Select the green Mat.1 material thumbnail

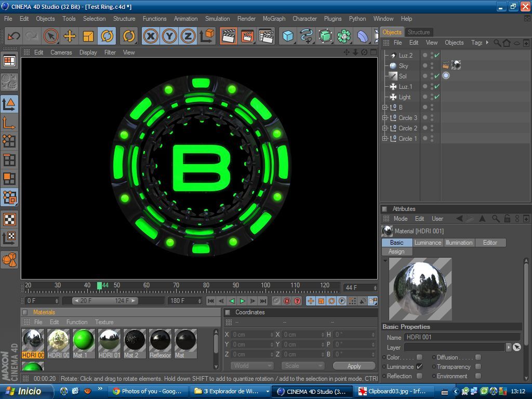(84, 343)
